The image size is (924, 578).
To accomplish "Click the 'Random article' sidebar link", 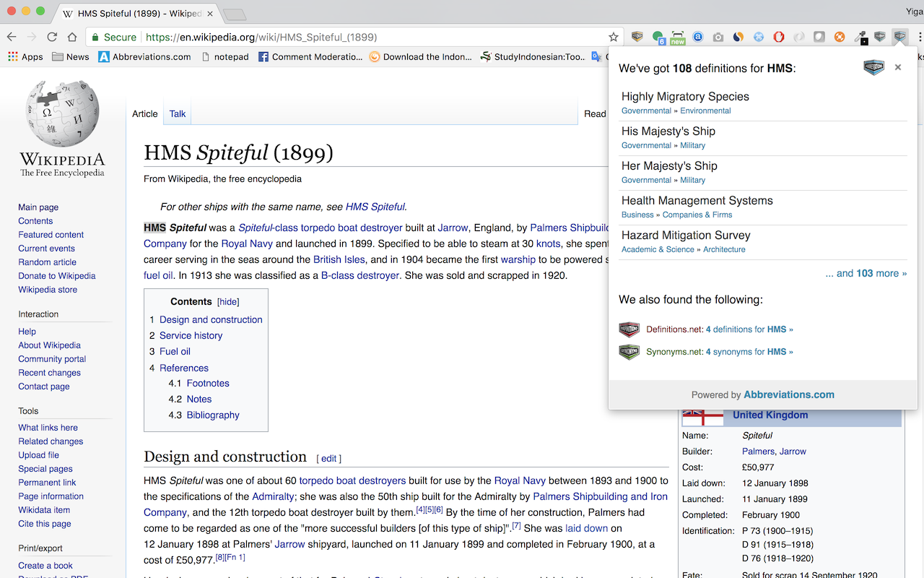I will pos(47,262).
